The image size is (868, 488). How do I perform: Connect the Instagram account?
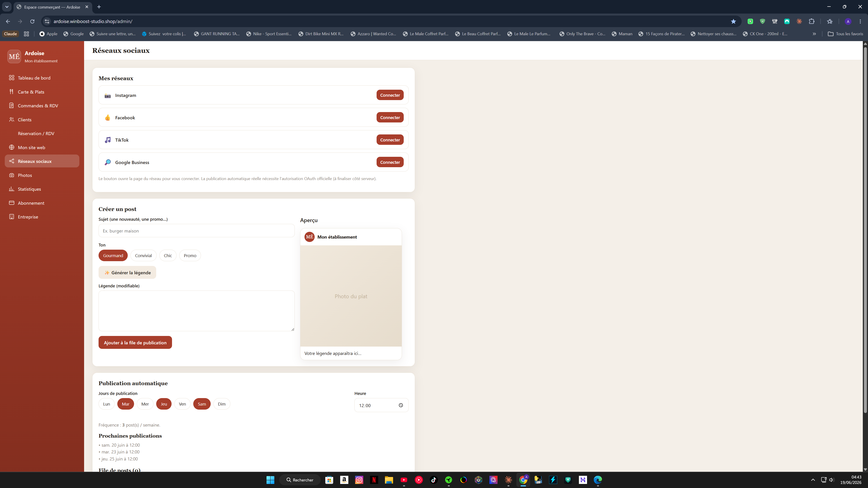pos(390,95)
